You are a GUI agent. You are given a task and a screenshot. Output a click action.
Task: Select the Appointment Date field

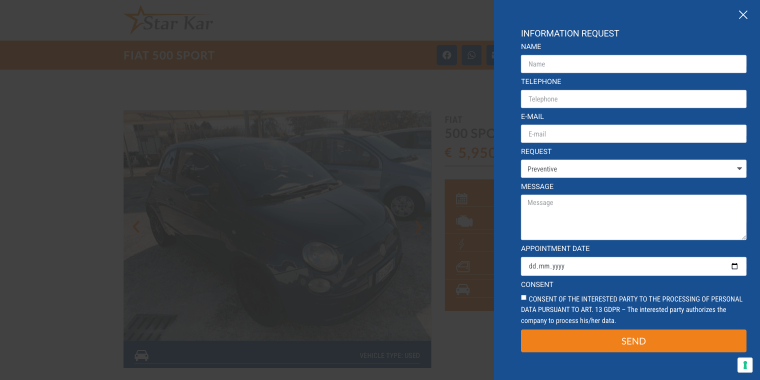633,266
